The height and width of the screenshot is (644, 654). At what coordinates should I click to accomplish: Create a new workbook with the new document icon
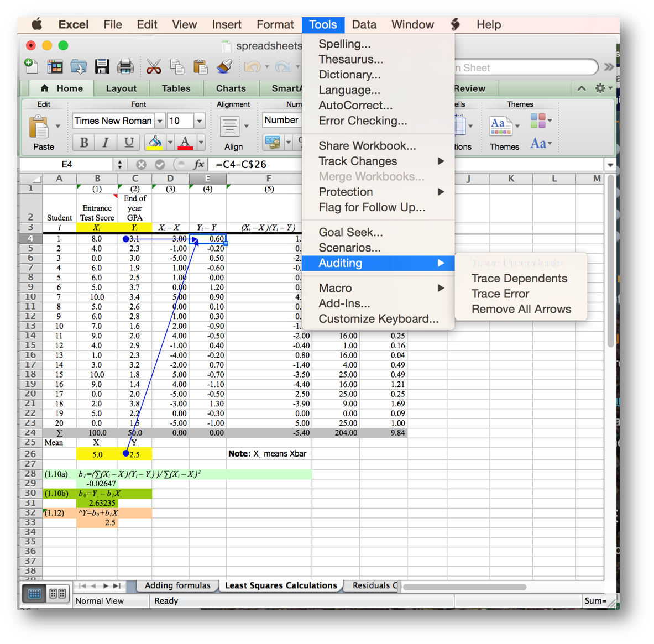pos(31,66)
